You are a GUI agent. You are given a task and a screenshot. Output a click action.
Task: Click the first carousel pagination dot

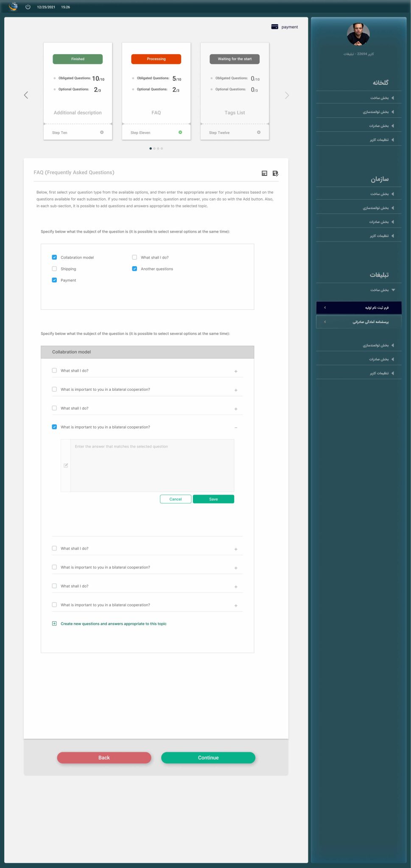click(x=151, y=148)
